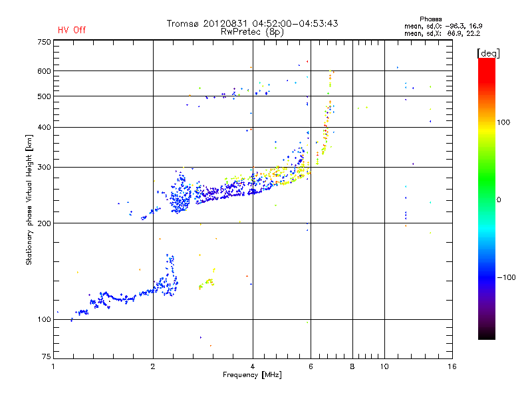Click the y-axis "750" tick label

[44, 42]
